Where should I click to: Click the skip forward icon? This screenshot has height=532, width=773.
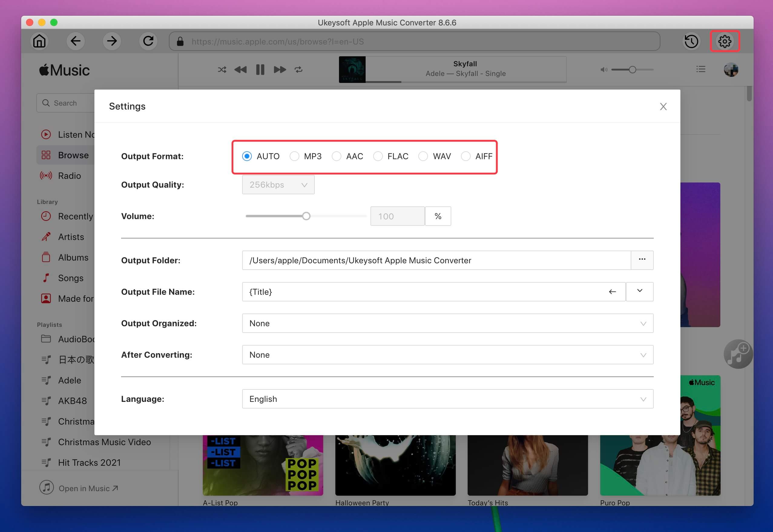coord(279,70)
